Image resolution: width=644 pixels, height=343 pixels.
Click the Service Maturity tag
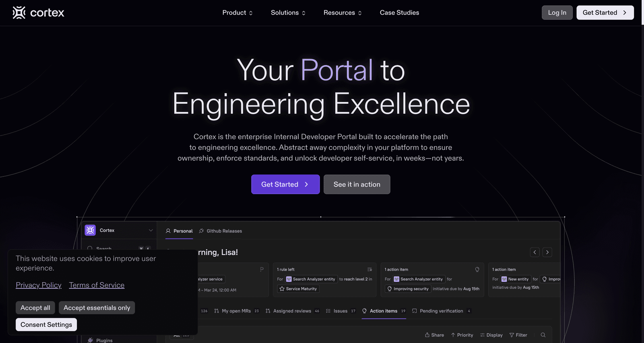coord(298,289)
